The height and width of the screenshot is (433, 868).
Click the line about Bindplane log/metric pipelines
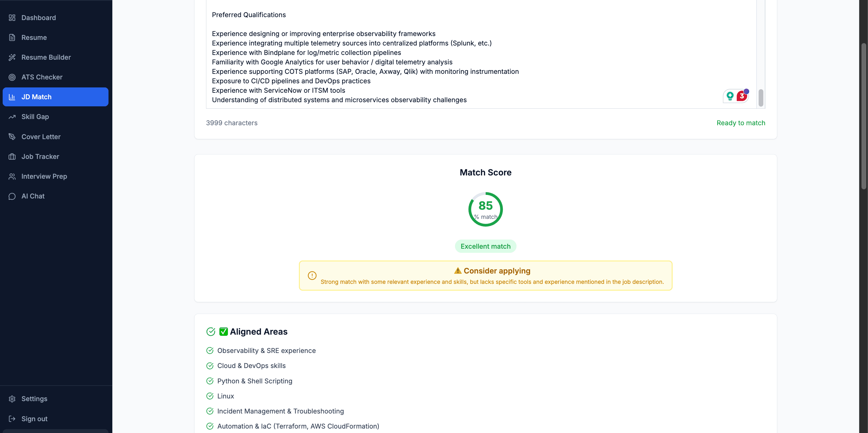pyautogui.click(x=306, y=53)
